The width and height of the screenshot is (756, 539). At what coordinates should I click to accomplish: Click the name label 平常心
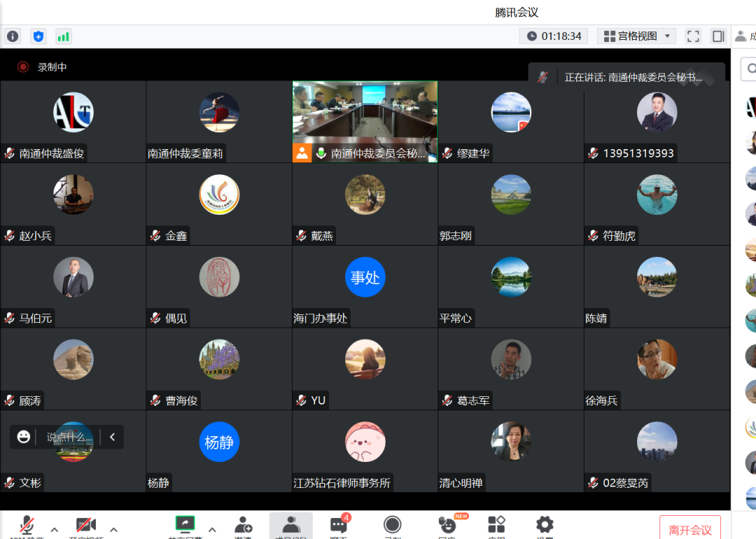(x=456, y=318)
